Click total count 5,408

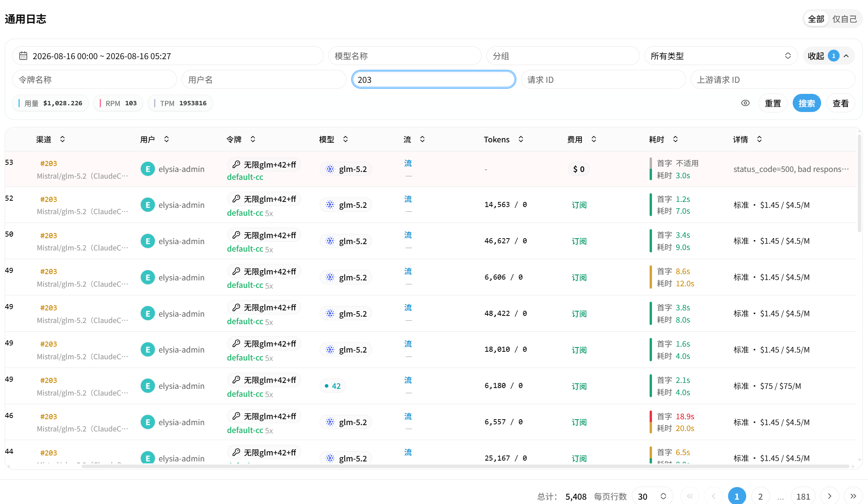(576, 497)
